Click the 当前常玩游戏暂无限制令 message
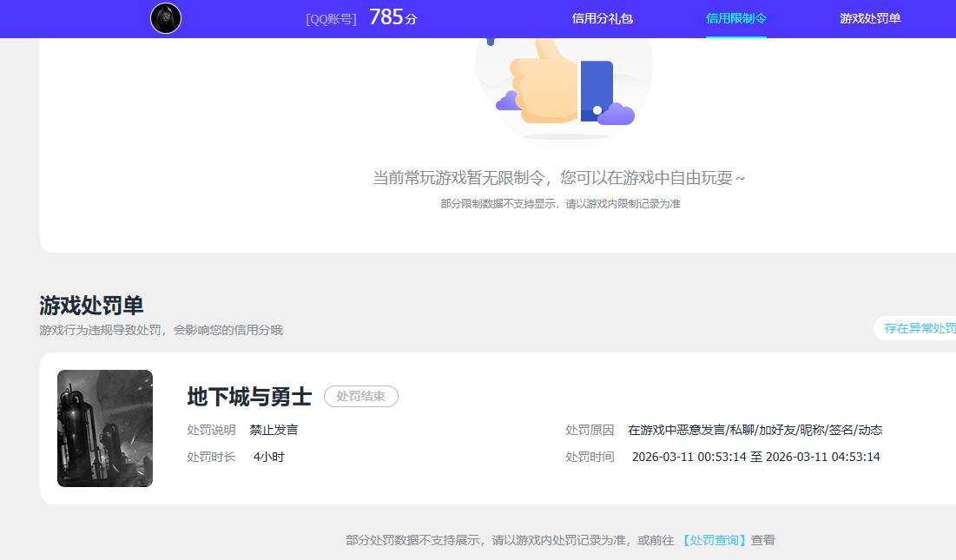956x560 pixels. pos(558,177)
